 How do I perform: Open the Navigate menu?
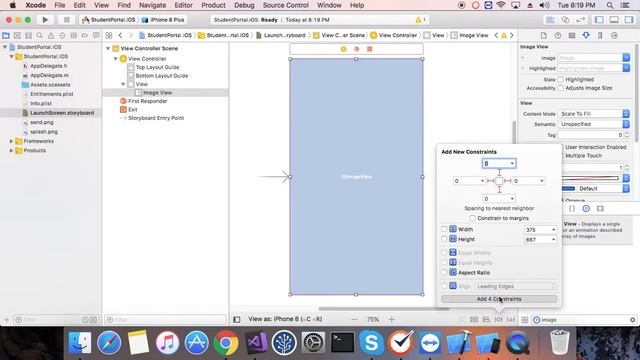click(x=152, y=5)
